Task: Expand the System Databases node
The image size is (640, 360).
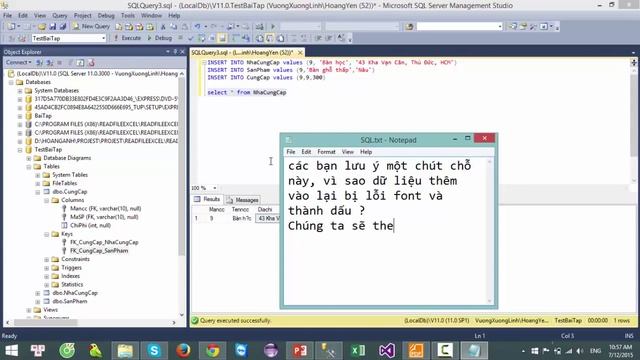Action: (x=20, y=91)
